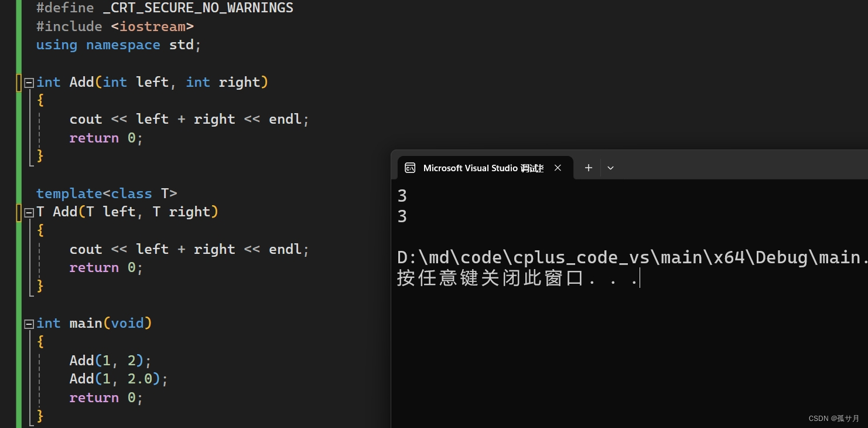Screen dimensions: 868x428
Task: Click the #include <iostream> line
Action: pyautogui.click(x=115, y=26)
